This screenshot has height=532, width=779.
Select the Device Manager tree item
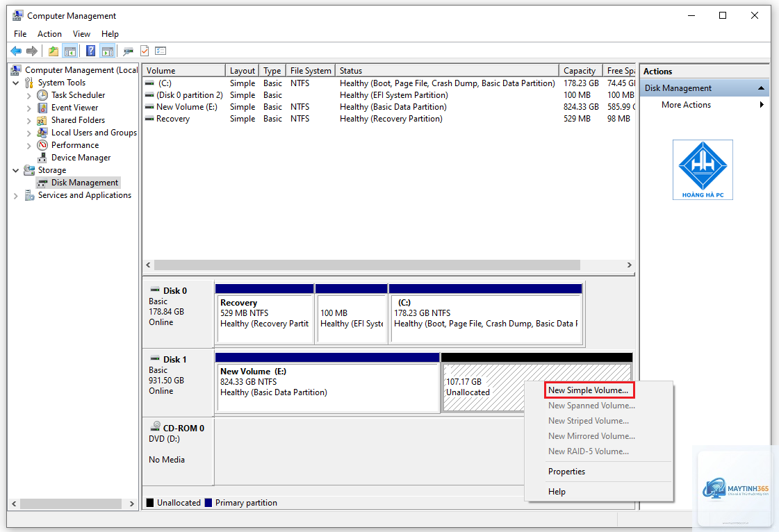point(81,158)
